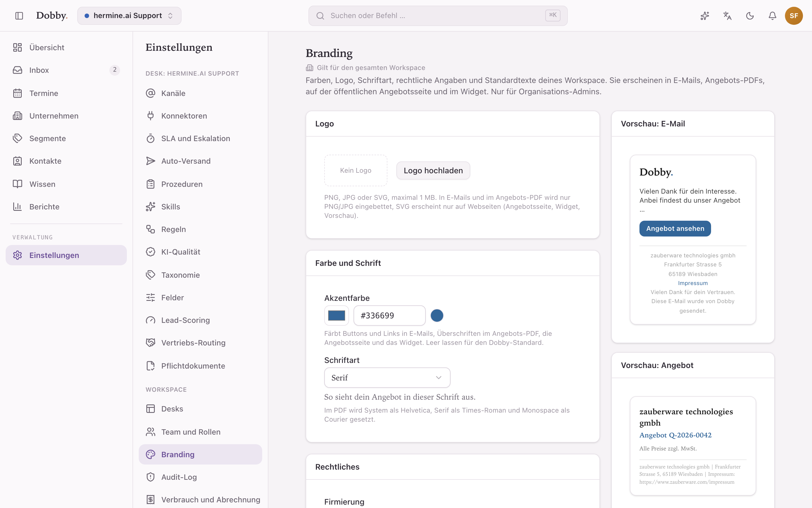Open the notifications bell
This screenshot has height=508, width=812.
(x=773, y=16)
